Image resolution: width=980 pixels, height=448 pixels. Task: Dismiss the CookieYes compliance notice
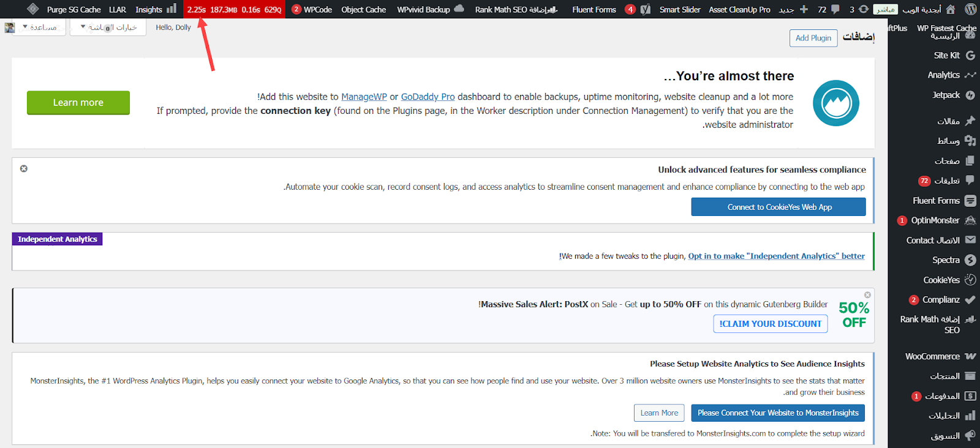[24, 168]
